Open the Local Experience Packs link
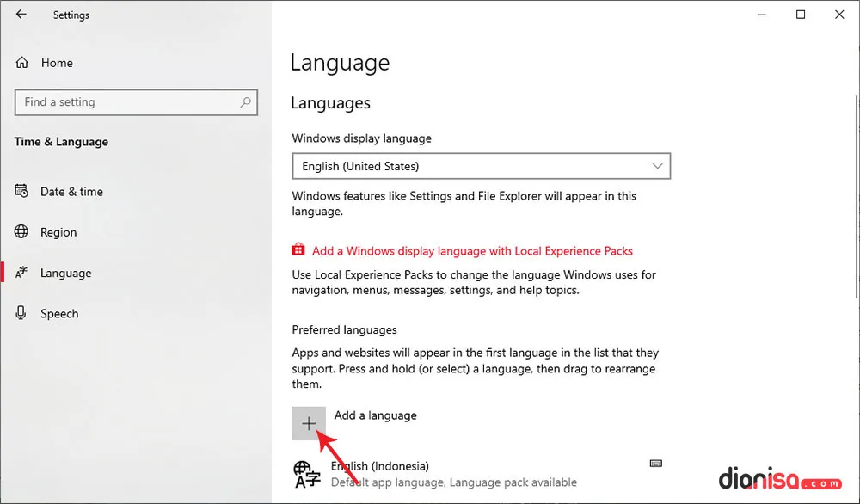Screen dimensions: 860x504 [x=471, y=250]
